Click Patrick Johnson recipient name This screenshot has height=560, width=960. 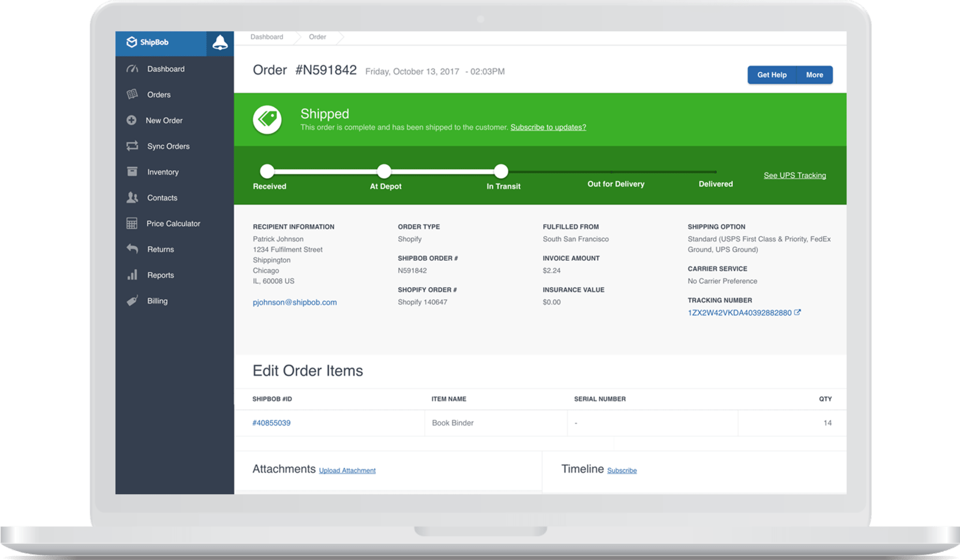point(278,239)
